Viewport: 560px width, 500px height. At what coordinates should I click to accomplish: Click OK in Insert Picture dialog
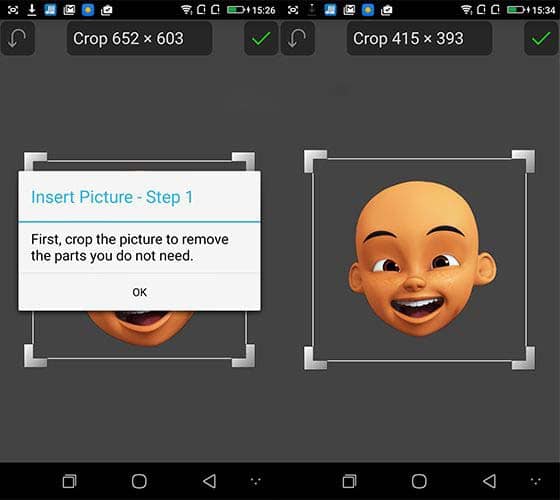coord(139,292)
